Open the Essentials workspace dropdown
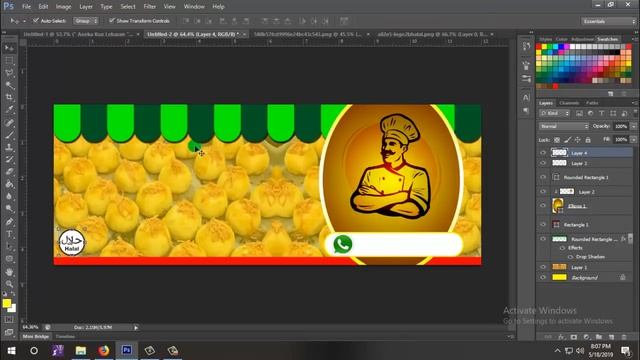640x360 pixels. click(x=609, y=21)
